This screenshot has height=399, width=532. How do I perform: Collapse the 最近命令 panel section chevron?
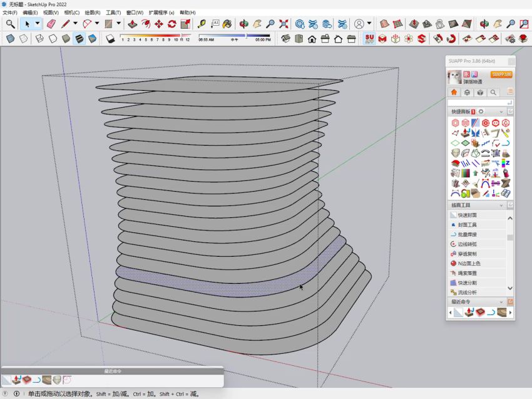coord(501,302)
